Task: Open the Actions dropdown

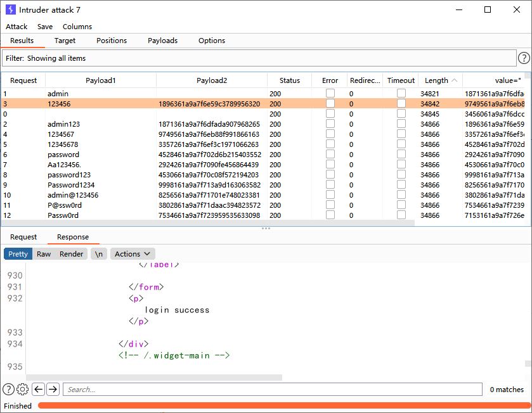Action: coord(133,254)
